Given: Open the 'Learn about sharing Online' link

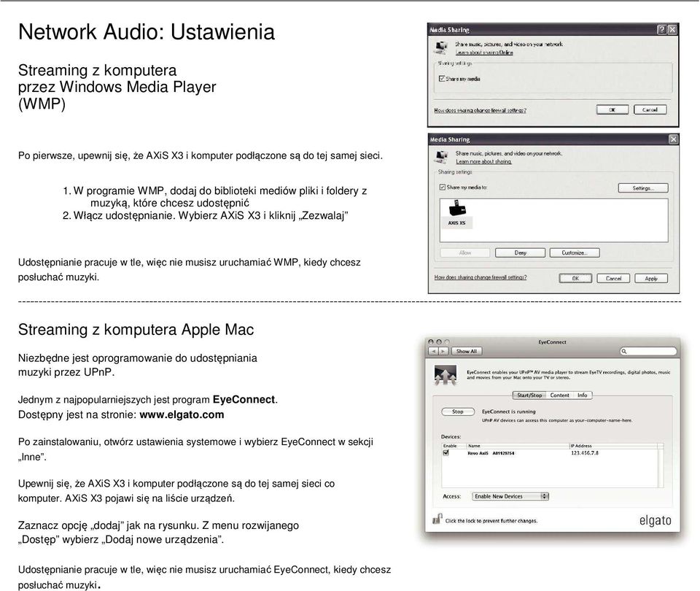Looking at the screenshot, I should 484,53.
